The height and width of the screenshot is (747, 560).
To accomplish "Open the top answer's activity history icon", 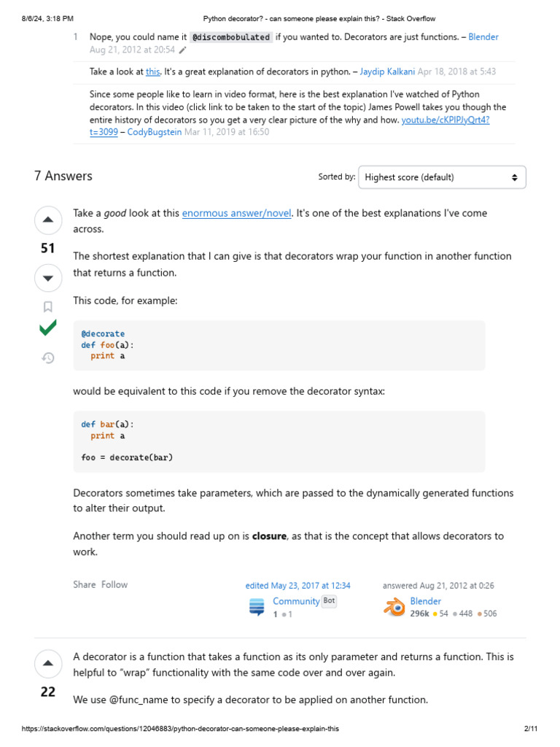I will tap(48, 357).
